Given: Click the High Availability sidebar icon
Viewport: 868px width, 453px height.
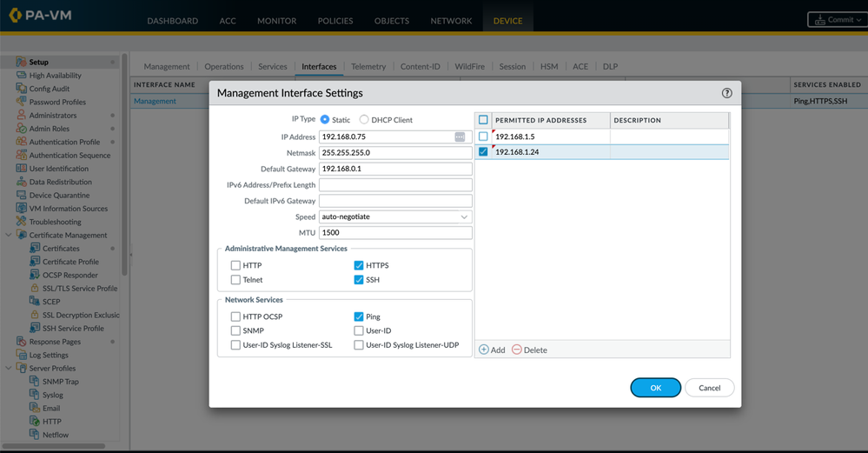Looking at the screenshot, I should tap(22, 76).
